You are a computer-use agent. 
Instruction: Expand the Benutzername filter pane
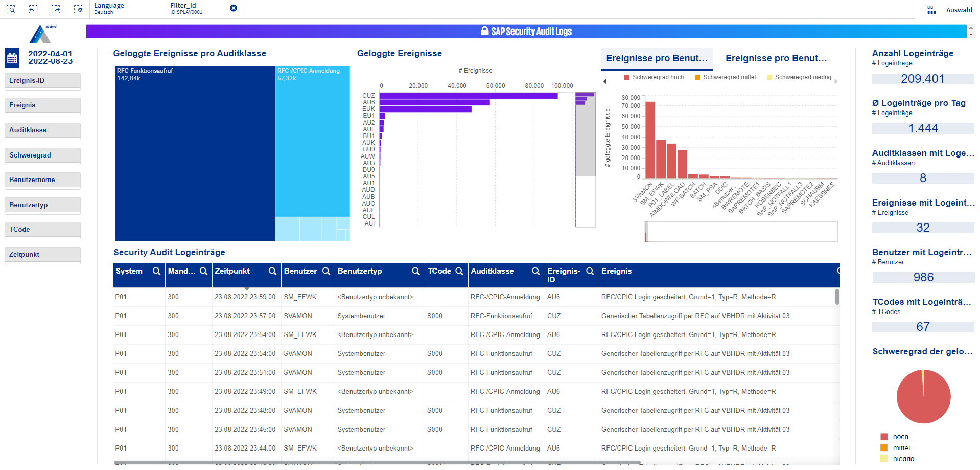[42, 180]
